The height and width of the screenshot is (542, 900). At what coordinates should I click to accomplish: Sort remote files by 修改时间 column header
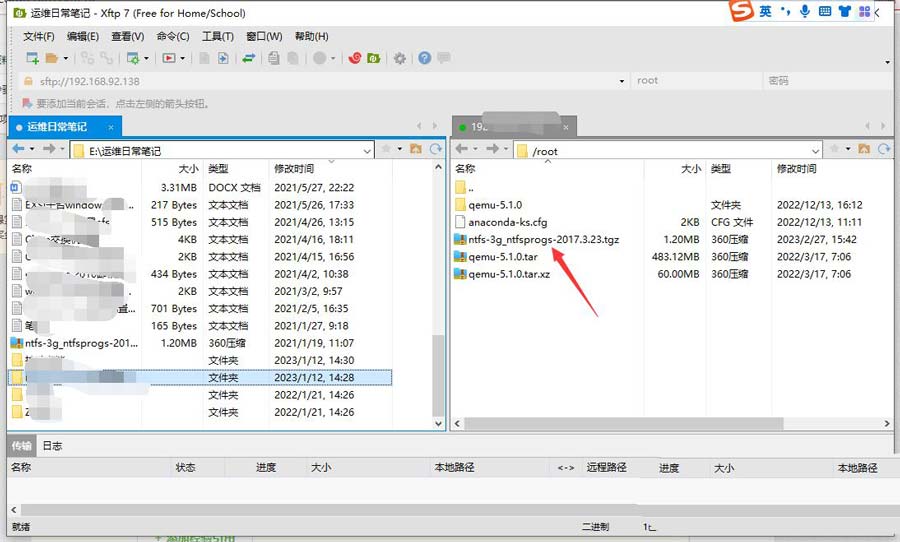coord(797,169)
